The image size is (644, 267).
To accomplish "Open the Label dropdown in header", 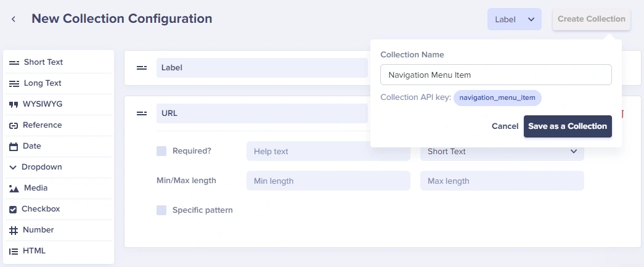I will (x=514, y=19).
